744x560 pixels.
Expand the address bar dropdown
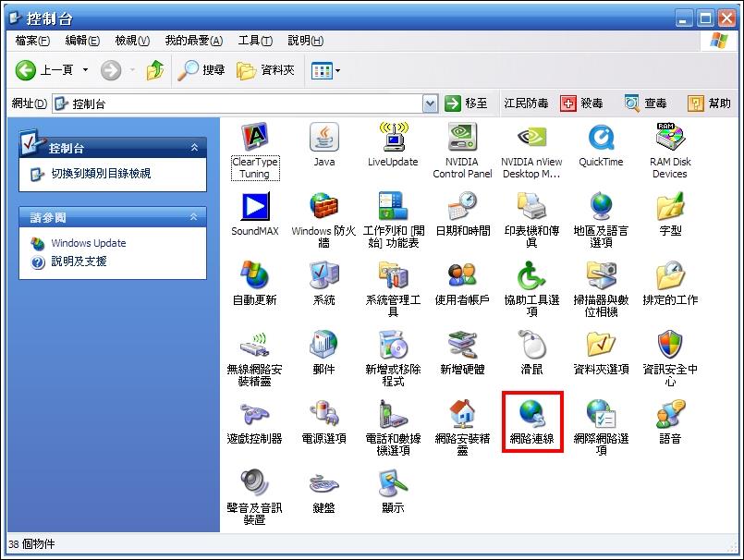(430, 103)
